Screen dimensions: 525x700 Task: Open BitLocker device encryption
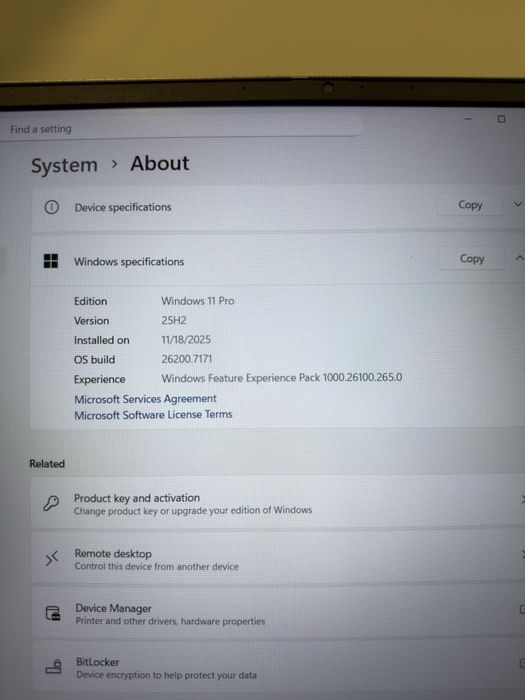(278, 667)
